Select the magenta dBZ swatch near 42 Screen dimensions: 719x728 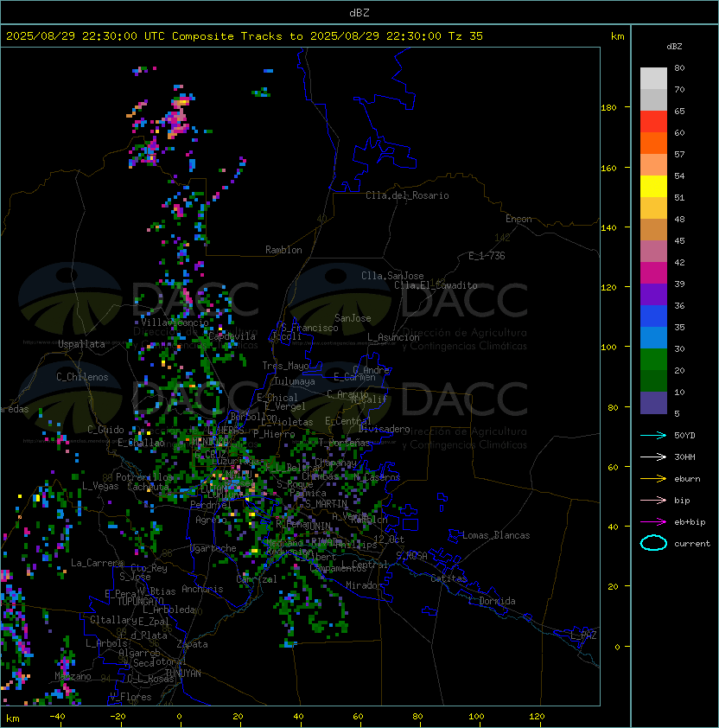(x=653, y=273)
